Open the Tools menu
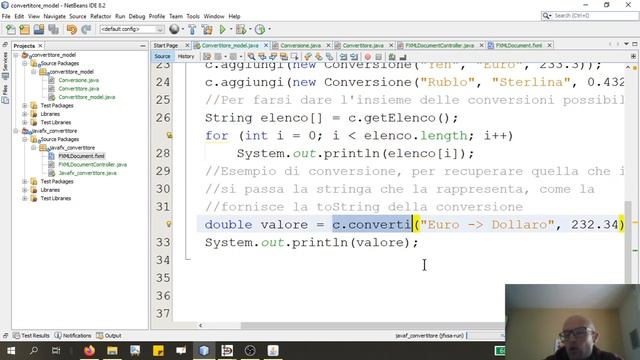The image size is (640, 360). click(x=193, y=16)
